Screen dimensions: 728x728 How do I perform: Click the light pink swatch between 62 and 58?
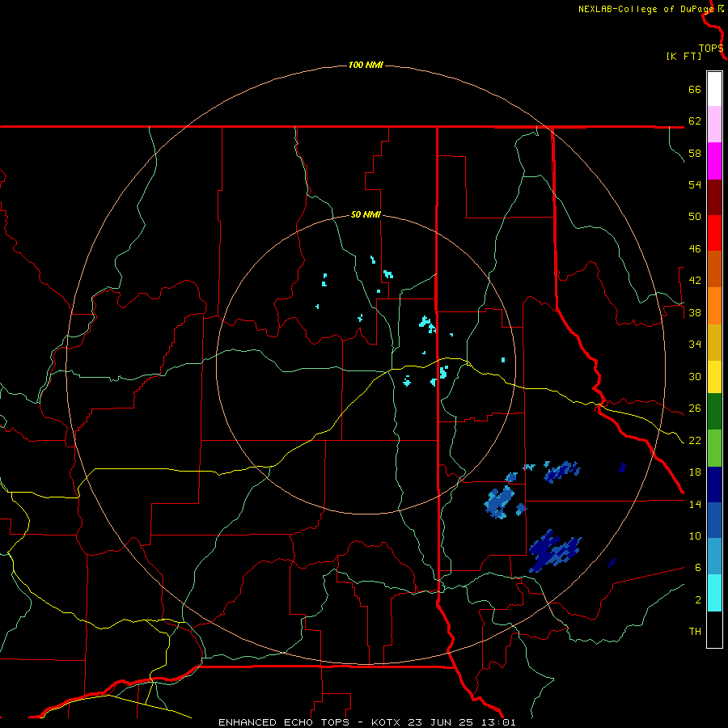point(714,125)
